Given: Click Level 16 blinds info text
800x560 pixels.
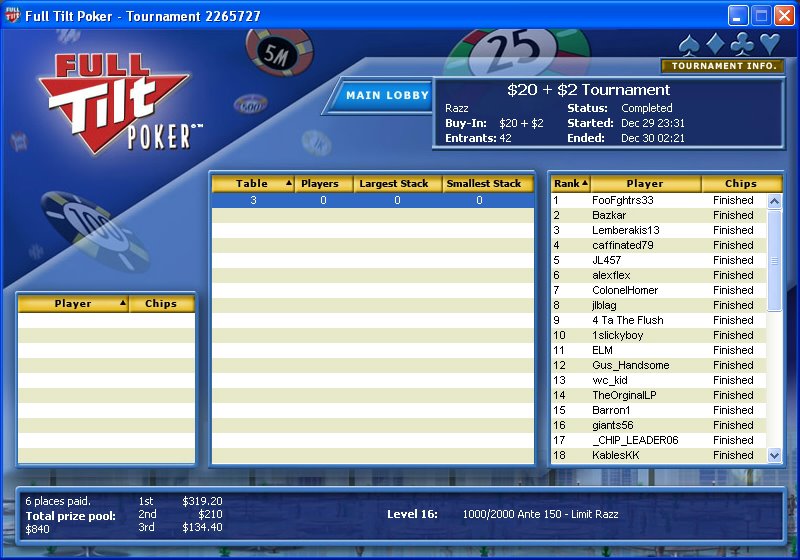Looking at the screenshot, I should tap(503, 514).
